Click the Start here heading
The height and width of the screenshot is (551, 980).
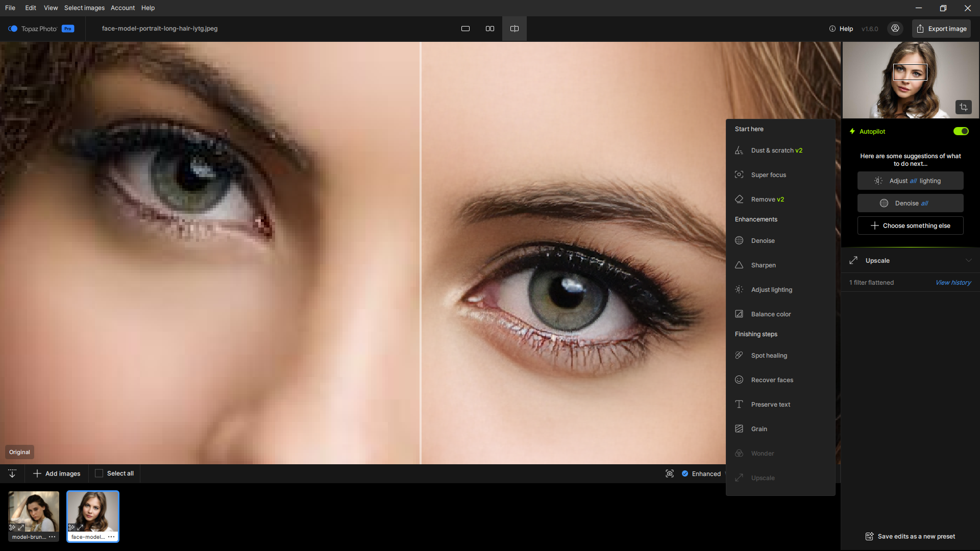(749, 129)
